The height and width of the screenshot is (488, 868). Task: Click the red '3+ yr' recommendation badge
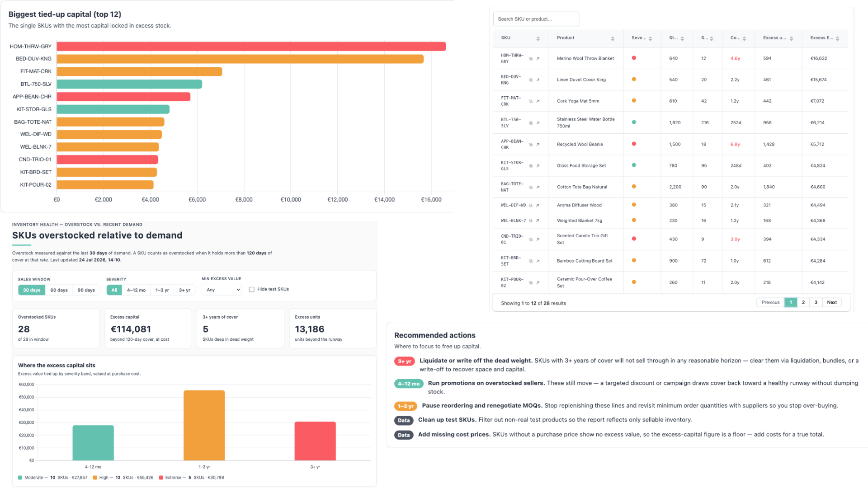pyautogui.click(x=405, y=361)
